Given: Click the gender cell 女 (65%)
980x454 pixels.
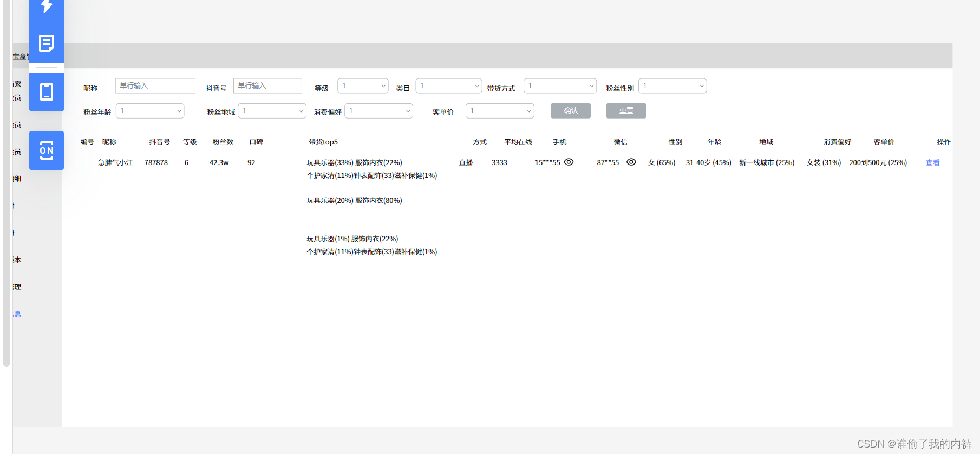Looking at the screenshot, I should (x=662, y=163).
